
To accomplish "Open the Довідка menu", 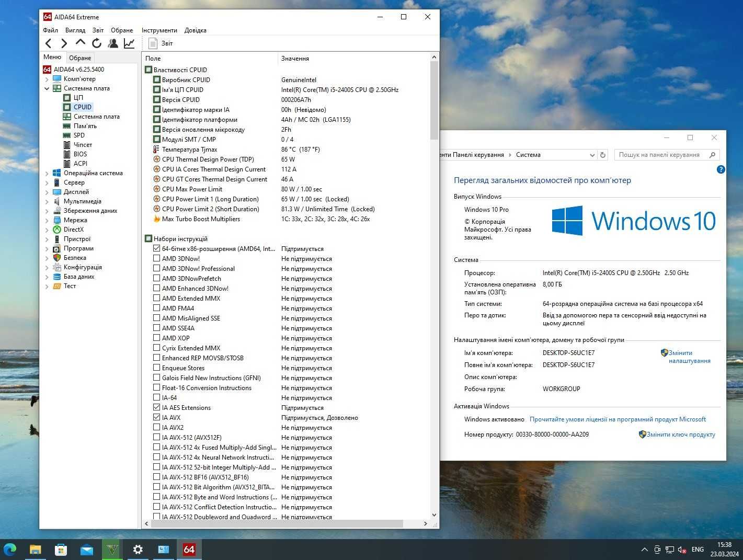I will pyautogui.click(x=195, y=30).
